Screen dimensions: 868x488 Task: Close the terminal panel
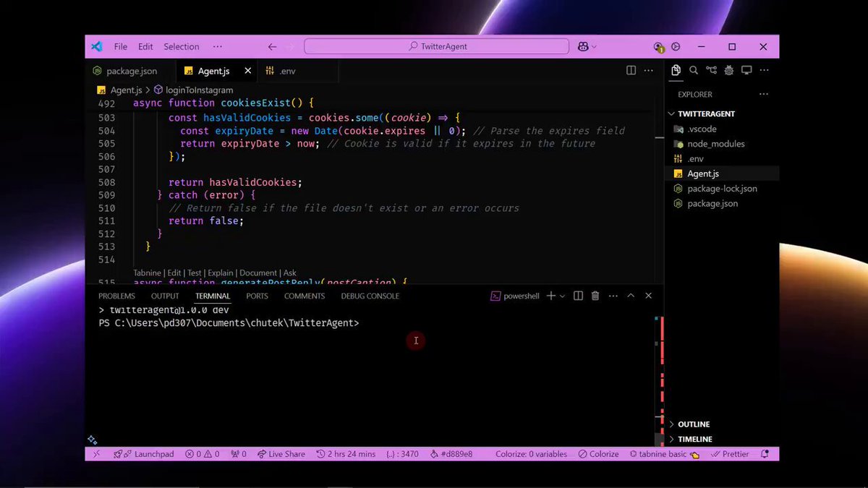(648, 296)
